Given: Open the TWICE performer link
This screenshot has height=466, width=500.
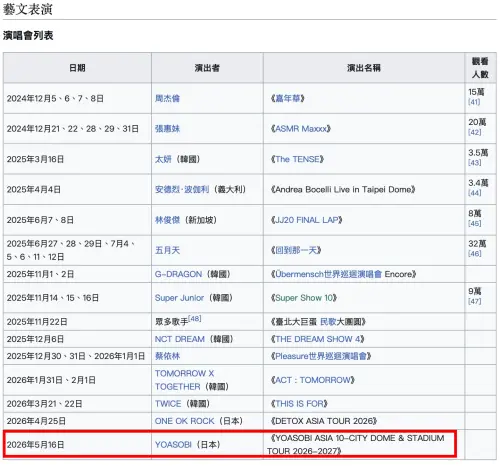Looking at the screenshot, I should click(x=168, y=404).
